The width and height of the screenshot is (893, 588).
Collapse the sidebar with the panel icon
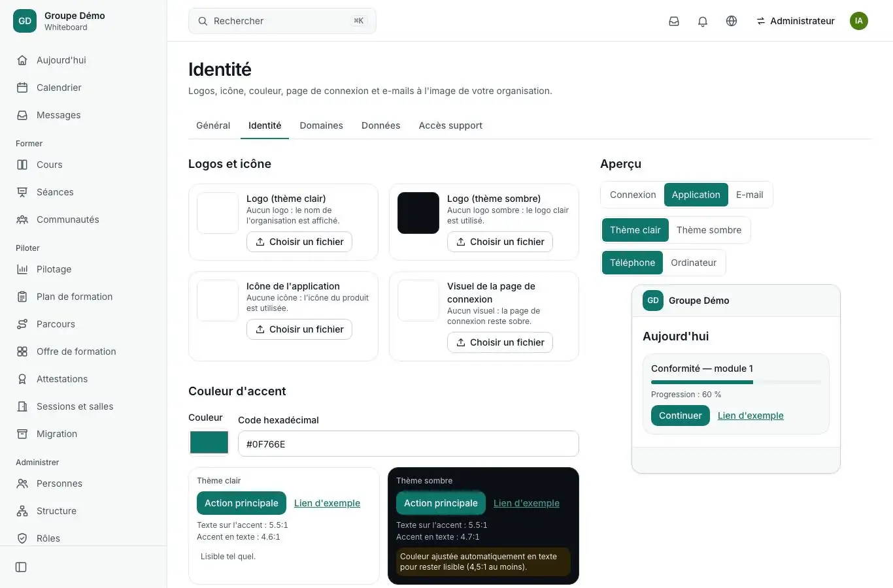pos(21,567)
